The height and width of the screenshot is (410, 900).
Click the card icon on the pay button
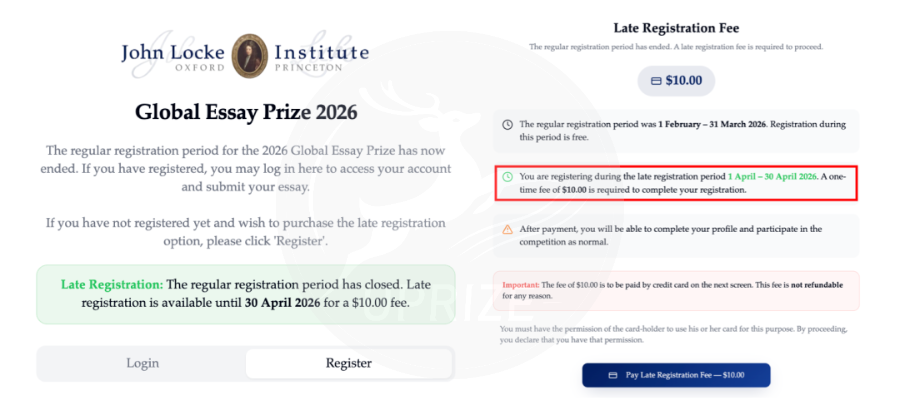pos(613,375)
